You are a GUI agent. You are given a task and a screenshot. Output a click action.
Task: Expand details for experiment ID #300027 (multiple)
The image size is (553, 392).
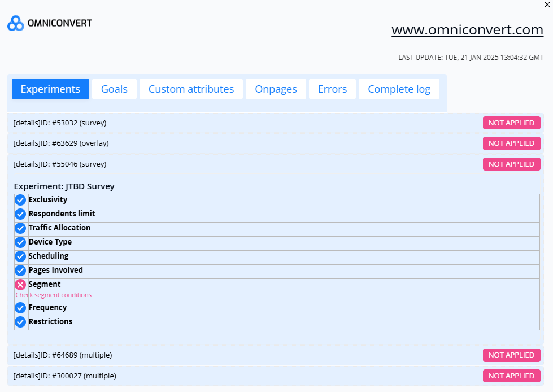(28, 376)
